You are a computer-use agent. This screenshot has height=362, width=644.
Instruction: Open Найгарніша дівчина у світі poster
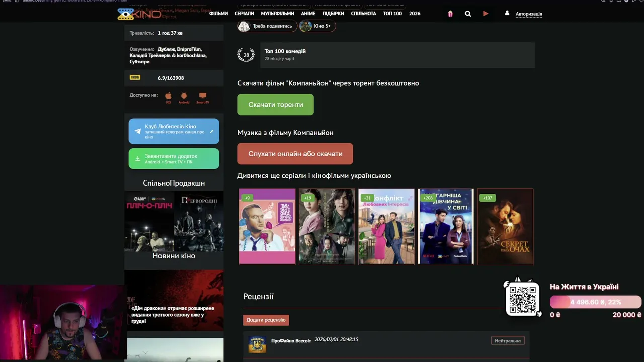[446, 226]
